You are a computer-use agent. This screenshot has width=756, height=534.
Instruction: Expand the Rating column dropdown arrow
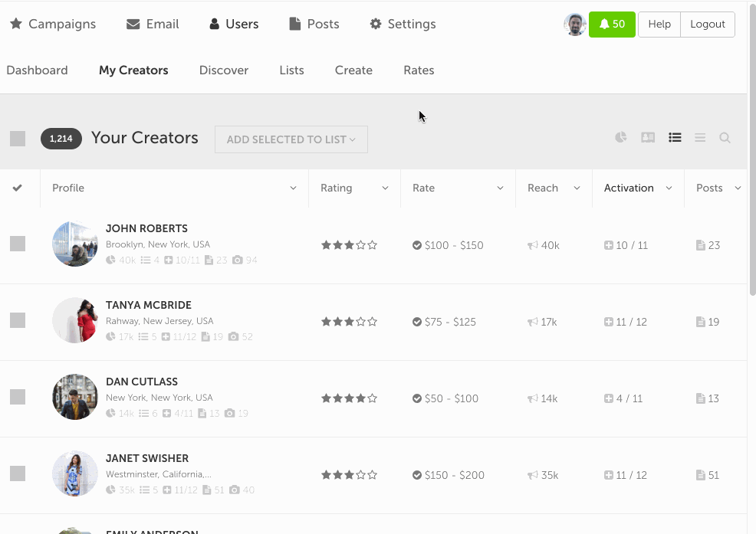(x=385, y=188)
